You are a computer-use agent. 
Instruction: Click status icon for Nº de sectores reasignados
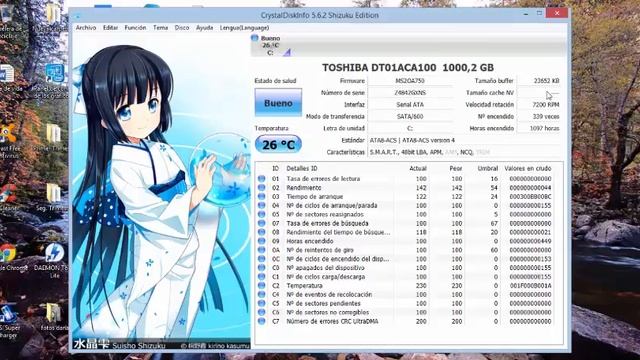262,214
